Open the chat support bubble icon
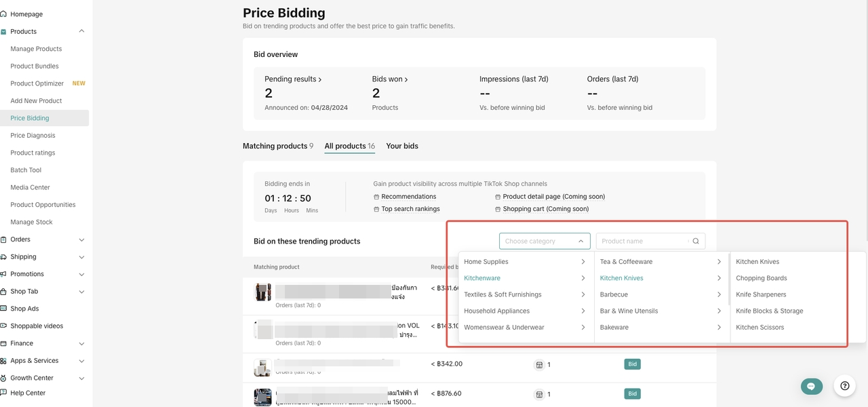The width and height of the screenshot is (868, 407). [x=811, y=386]
